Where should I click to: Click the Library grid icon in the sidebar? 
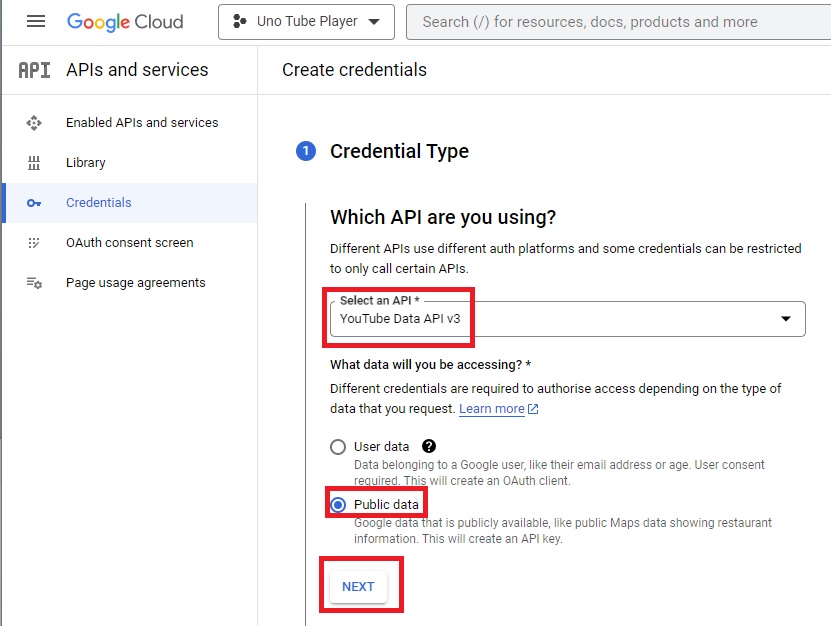(33, 162)
